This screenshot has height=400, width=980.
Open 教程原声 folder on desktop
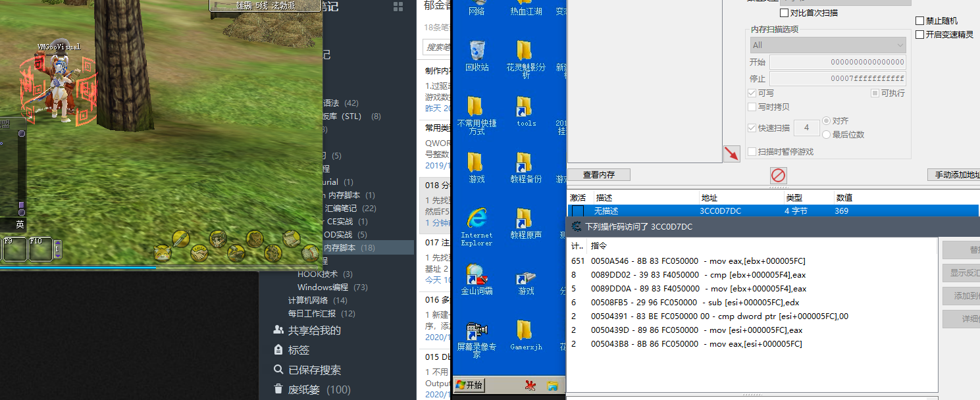click(x=525, y=223)
